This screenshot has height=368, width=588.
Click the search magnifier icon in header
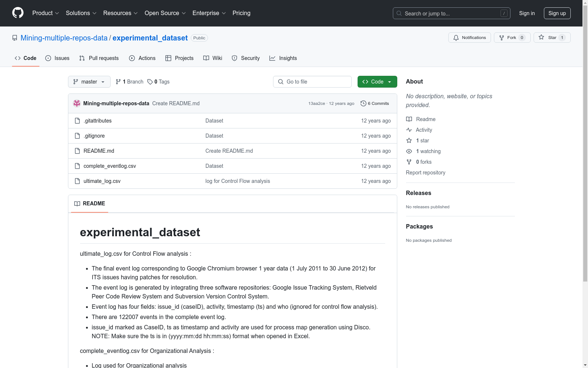399,13
